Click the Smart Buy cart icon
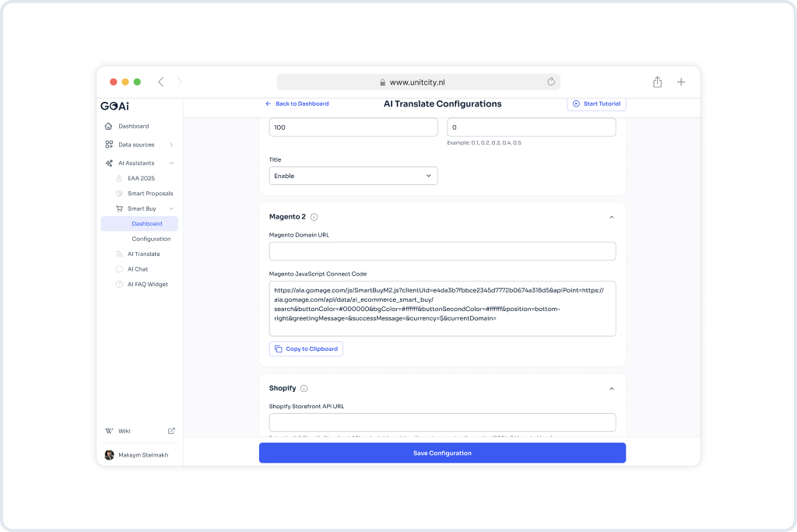797x532 pixels. [119, 208]
